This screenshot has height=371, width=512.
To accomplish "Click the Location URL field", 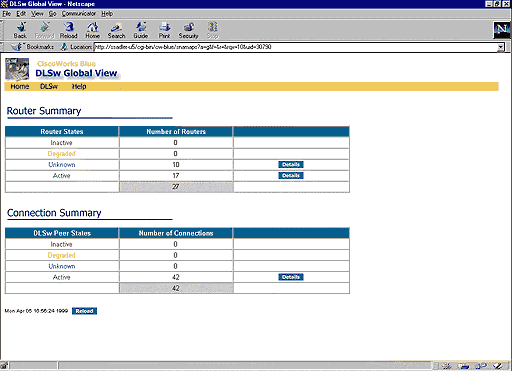I will 295,47.
